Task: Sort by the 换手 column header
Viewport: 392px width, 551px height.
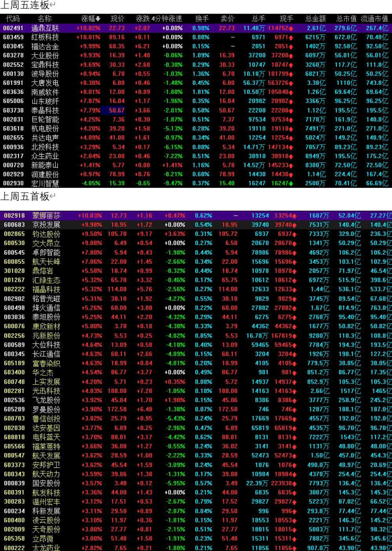Action: point(202,18)
